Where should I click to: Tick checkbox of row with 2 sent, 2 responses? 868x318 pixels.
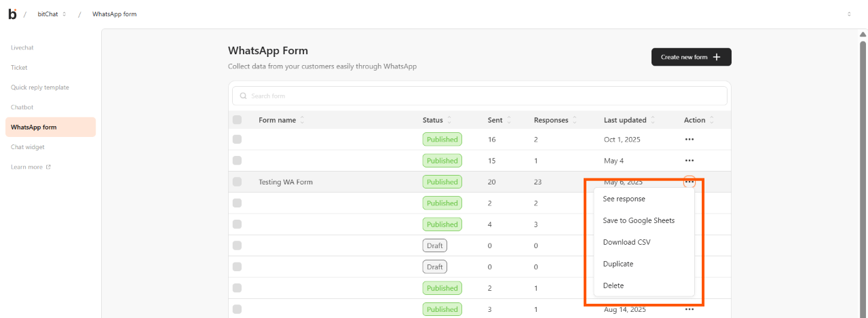[237, 203]
